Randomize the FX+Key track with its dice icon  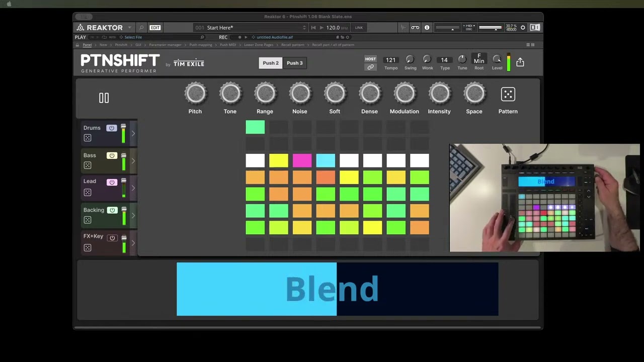point(88,248)
